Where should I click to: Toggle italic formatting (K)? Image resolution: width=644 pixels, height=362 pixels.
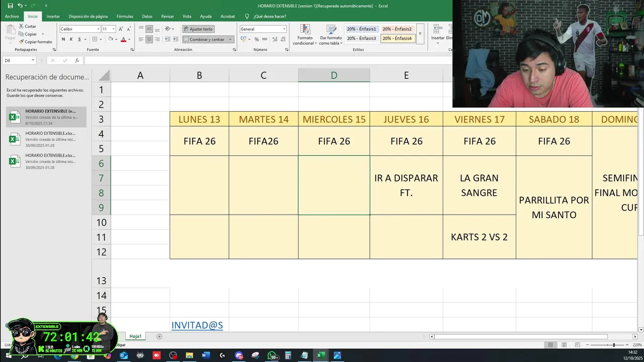click(x=71, y=39)
